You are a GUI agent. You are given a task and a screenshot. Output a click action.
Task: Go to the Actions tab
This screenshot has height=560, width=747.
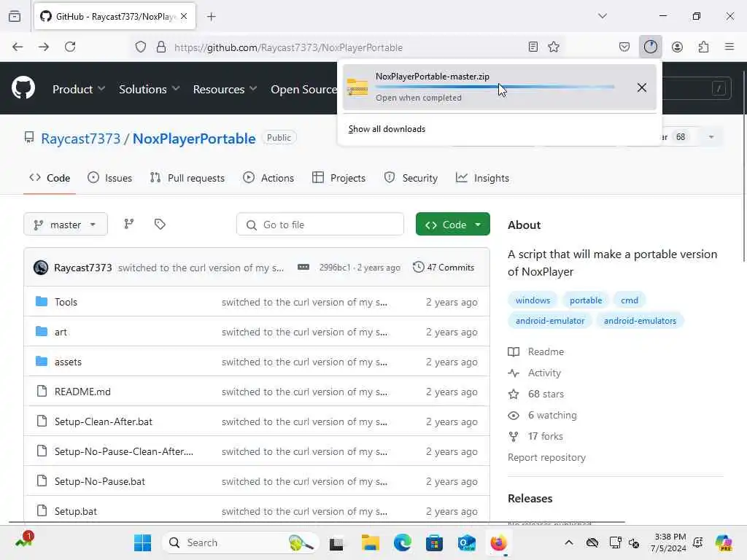click(268, 178)
